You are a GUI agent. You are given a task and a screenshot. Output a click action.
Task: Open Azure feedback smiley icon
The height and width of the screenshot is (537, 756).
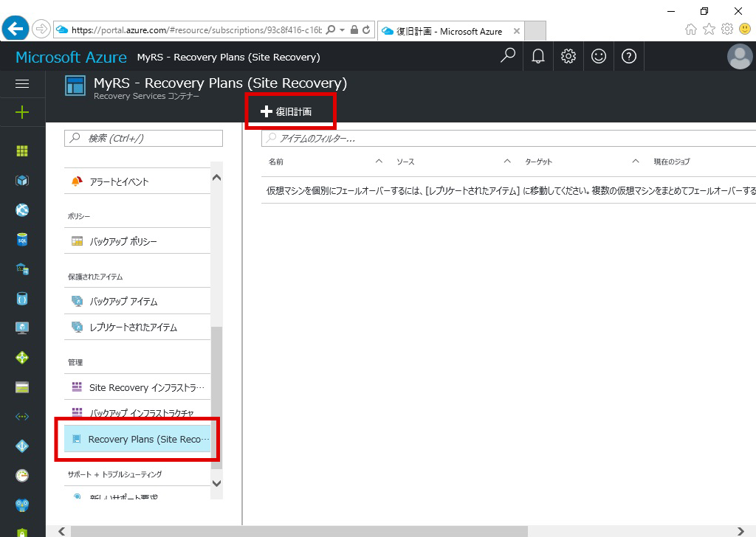click(598, 56)
